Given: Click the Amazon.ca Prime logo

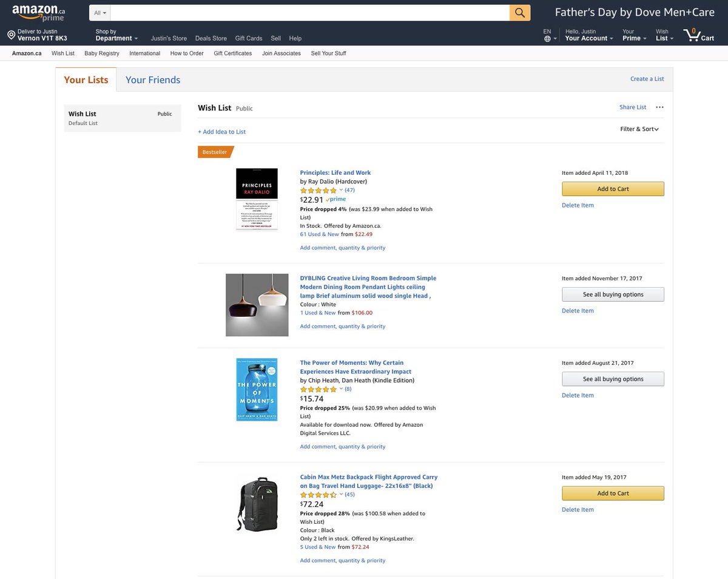Looking at the screenshot, I should [x=39, y=13].
